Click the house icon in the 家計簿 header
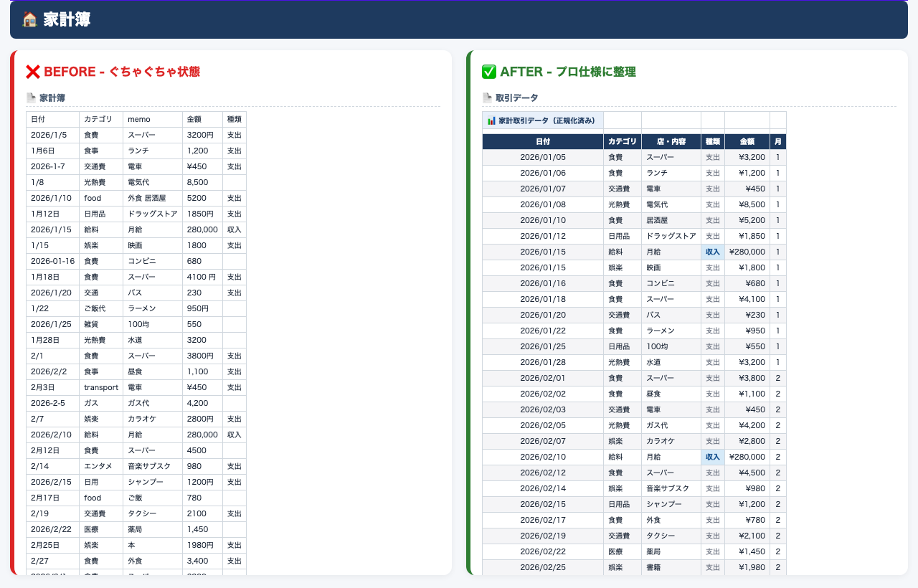Screen dimensions: 918x588 (x=29, y=19)
